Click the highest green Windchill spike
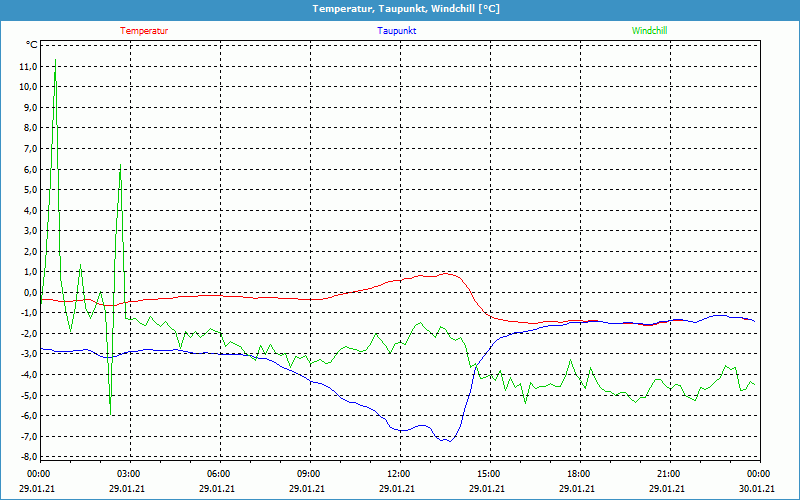The height and width of the screenshot is (500, 800). (54, 63)
